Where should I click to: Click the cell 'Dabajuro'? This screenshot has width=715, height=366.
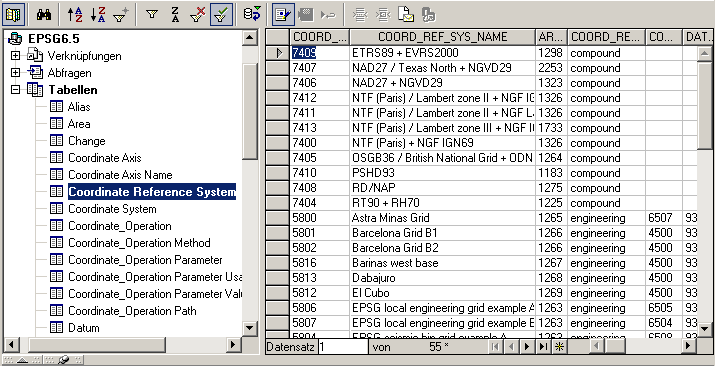[443, 278]
